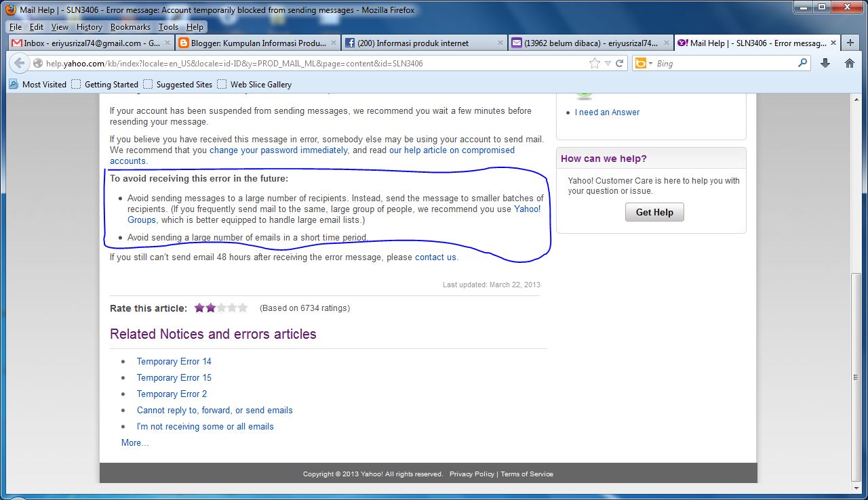Open the Suggested Sites bookmark
Viewport: 868px width, 500px height.
click(178, 85)
